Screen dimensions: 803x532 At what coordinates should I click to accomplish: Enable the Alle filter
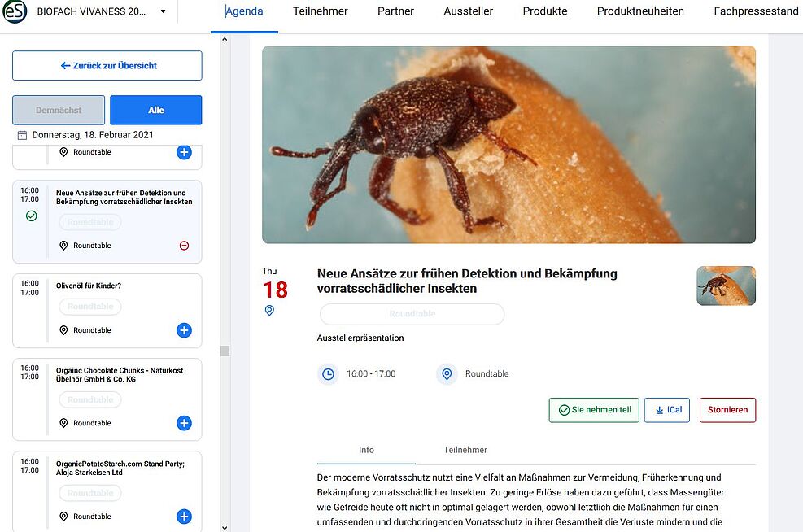pyautogui.click(x=155, y=109)
